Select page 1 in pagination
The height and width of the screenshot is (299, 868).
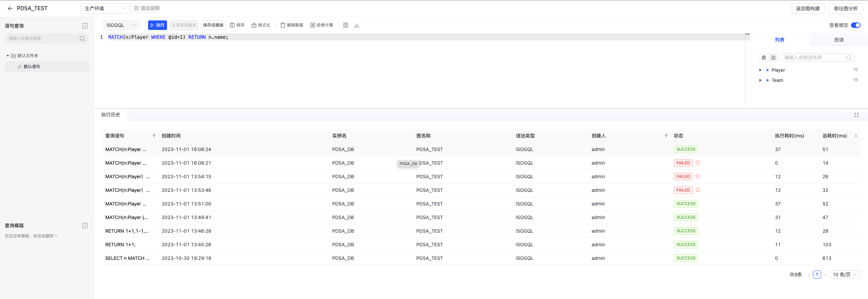[x=817, y=275]
